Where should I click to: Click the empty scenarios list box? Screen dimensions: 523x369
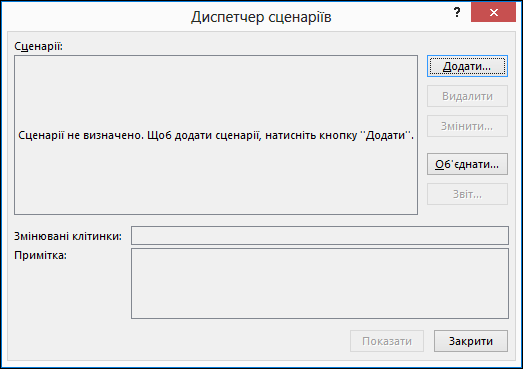(x=216, y=135)
